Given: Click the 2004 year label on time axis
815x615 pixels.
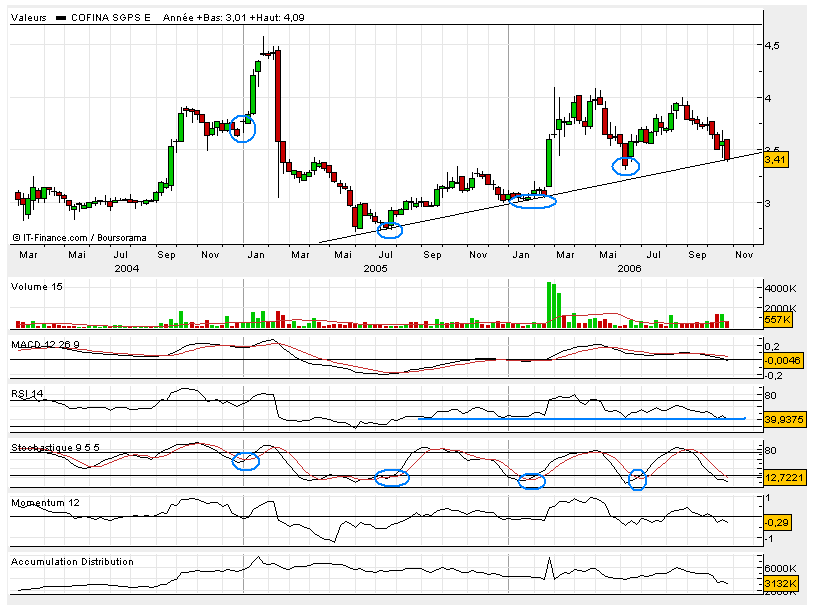Looking at the screenshot, I should click(x=126, y=268).
